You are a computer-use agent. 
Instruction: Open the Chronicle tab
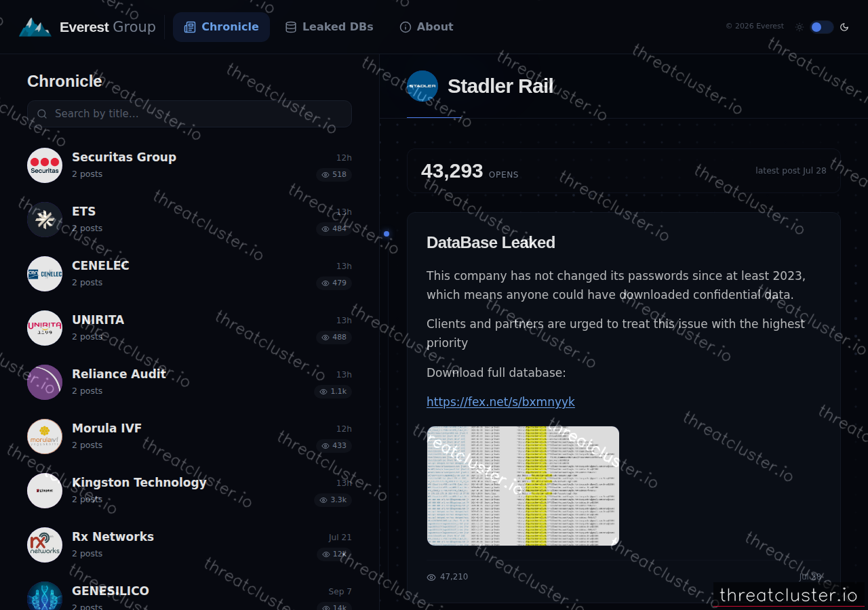click(x=221, y=27)
